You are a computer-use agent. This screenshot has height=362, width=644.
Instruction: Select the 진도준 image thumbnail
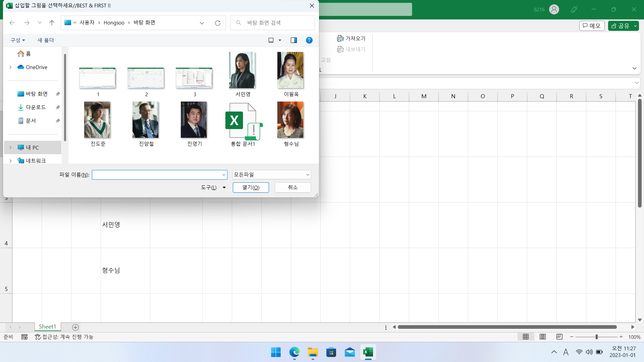97,120
